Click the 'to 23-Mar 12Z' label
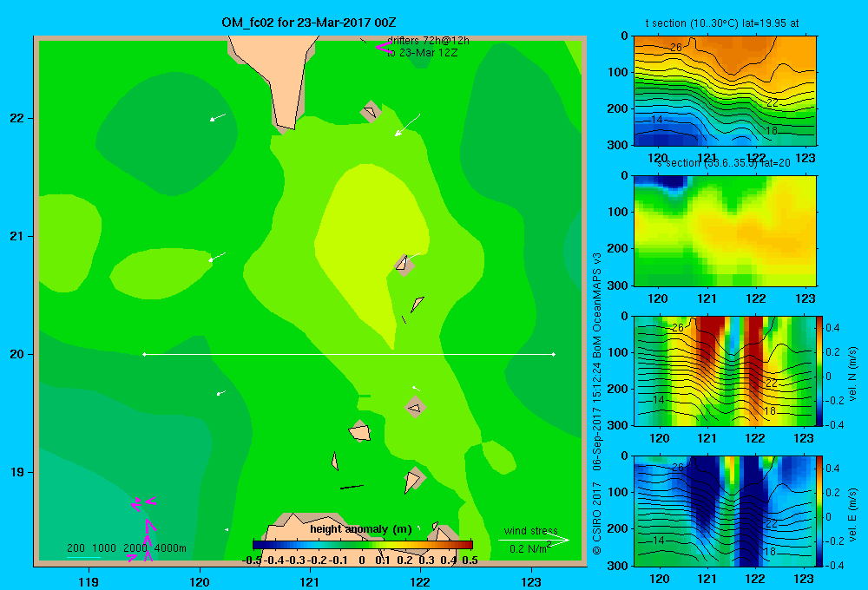The image size is (868, 590). (423, 53)
